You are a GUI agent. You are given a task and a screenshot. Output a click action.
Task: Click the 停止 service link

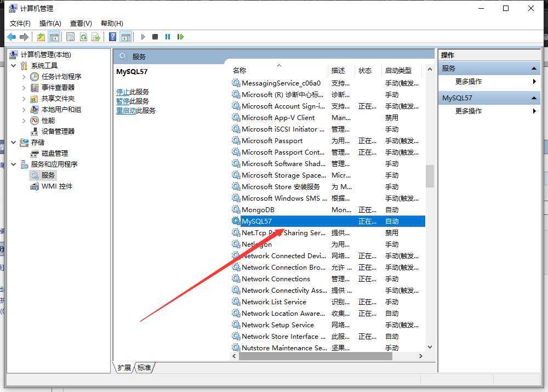click(123, 92)
